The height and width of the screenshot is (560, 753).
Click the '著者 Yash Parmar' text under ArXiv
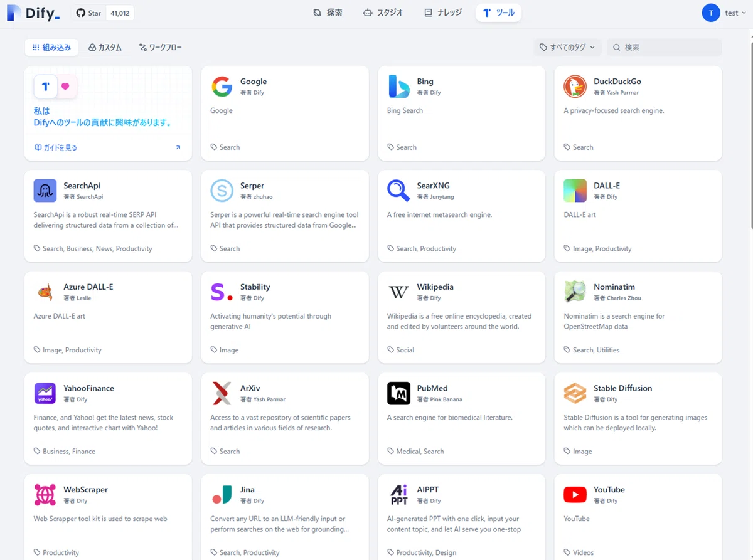263,399
